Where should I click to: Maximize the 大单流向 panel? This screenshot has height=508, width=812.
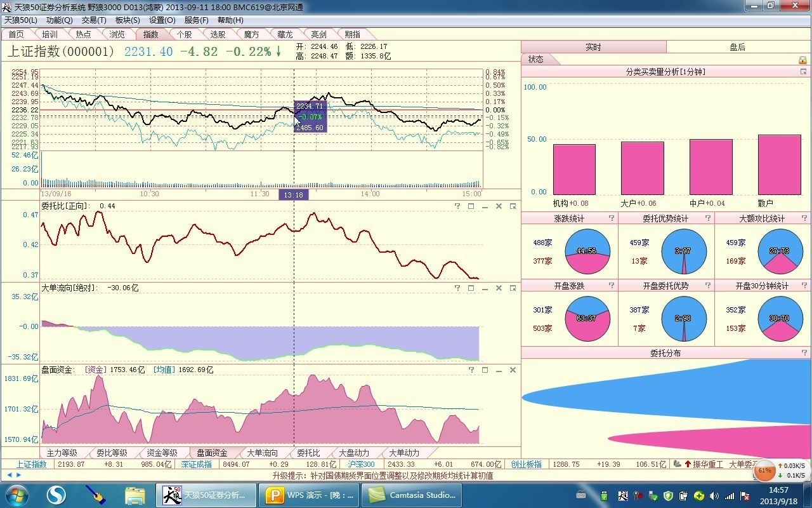[x=471, y=288]
